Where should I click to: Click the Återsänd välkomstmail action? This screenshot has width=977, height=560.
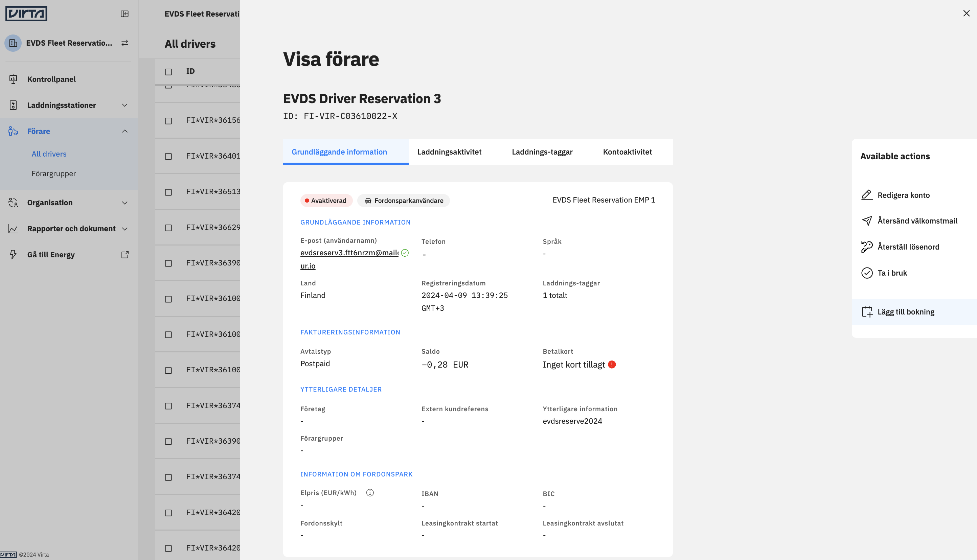tap(917, 221)
